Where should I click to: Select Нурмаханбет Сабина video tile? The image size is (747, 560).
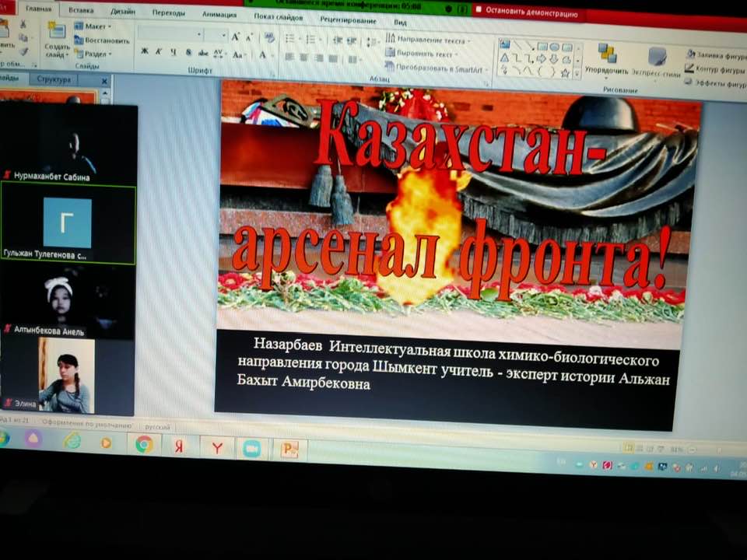click(x=68, y=145)
